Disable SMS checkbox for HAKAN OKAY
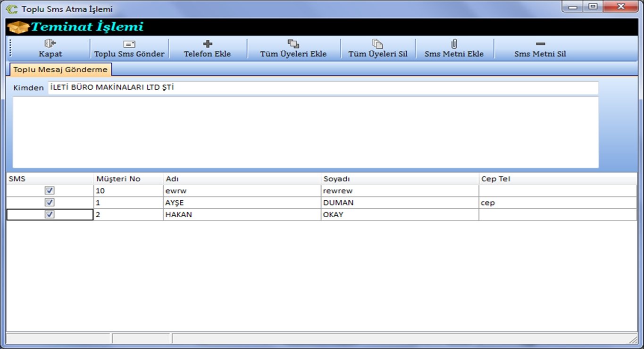This screenshot has height=349, width=644. click(x=50, y=214)
